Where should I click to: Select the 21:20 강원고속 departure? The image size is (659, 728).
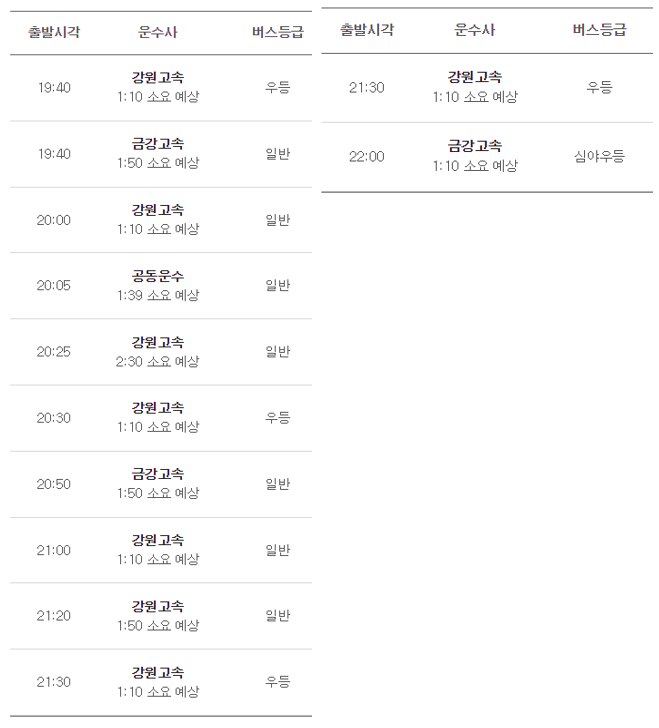point(161,616)
